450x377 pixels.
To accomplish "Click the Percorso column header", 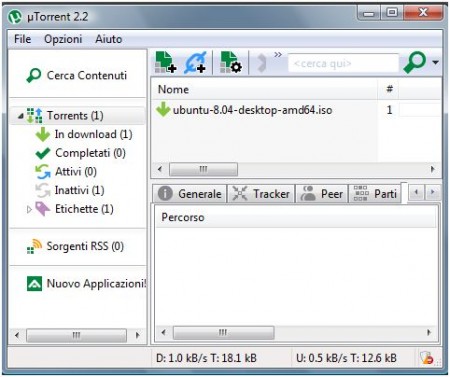I will 296,217.
